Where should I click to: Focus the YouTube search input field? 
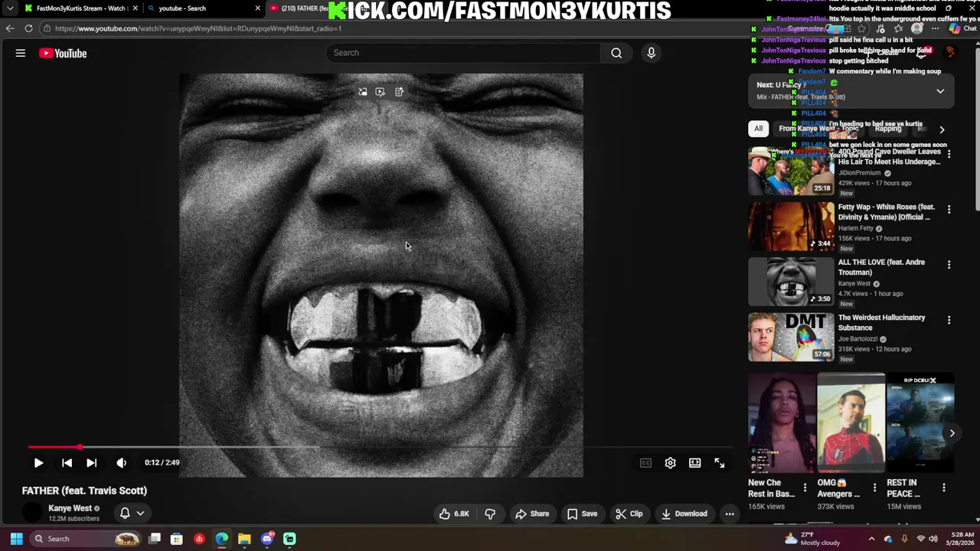point(463,53)
